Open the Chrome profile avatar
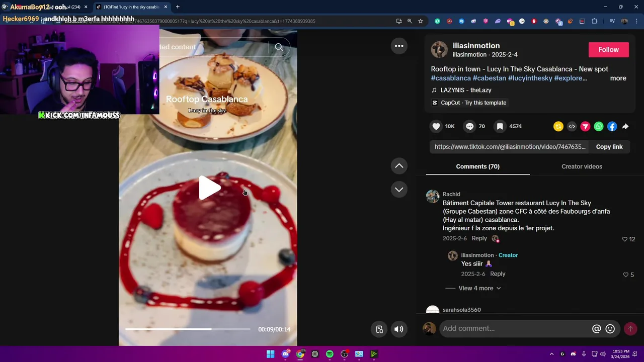Screen dimensions: 644x362 (x=624, y=21)
